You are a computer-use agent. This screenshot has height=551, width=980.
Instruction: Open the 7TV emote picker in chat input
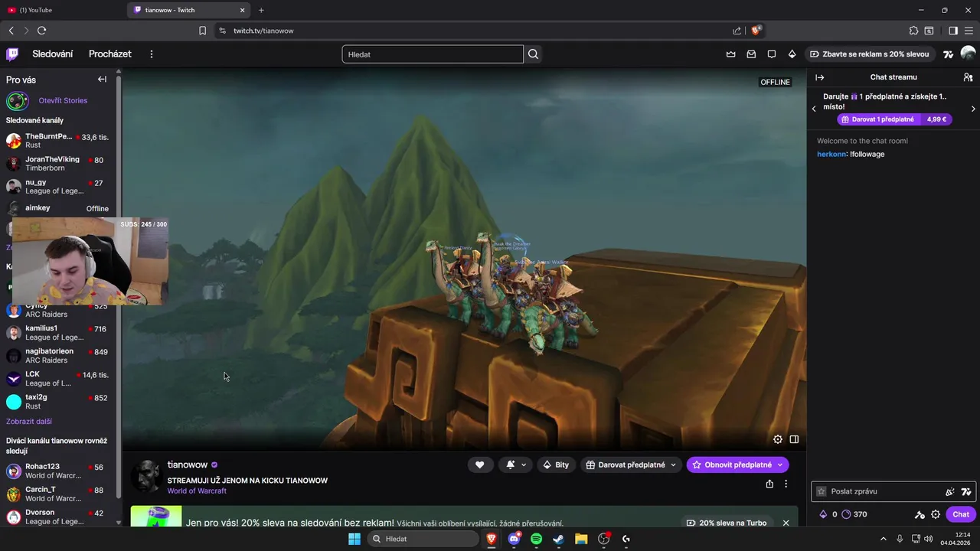click(966, 491)
